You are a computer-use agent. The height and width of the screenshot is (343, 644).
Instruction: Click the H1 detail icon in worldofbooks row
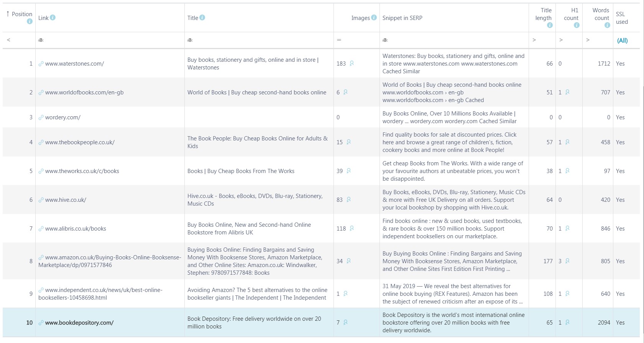567,92
